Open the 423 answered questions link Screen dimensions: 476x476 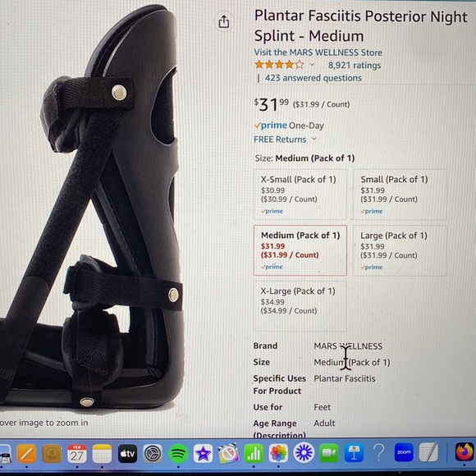tap(313, 78)
